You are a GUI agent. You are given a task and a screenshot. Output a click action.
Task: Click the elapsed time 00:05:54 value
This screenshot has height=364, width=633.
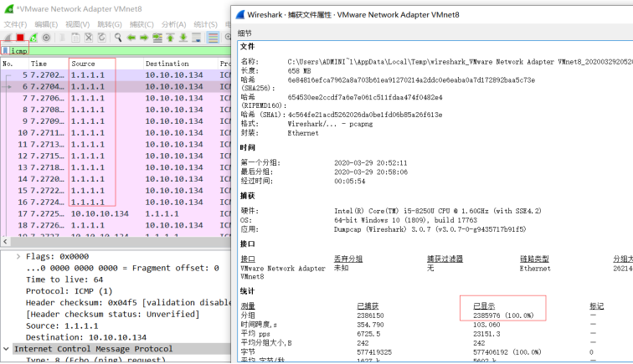(x=350, y=182)
